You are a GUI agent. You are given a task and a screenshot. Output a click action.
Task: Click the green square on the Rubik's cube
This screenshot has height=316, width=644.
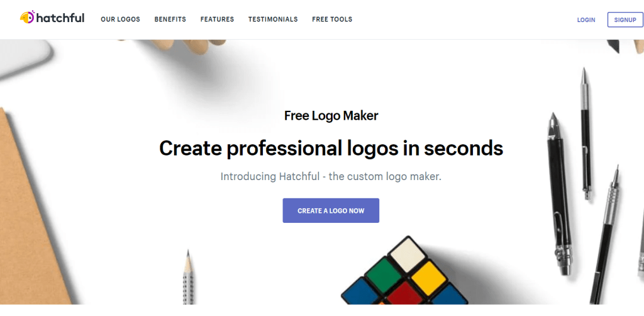[384, 275]
